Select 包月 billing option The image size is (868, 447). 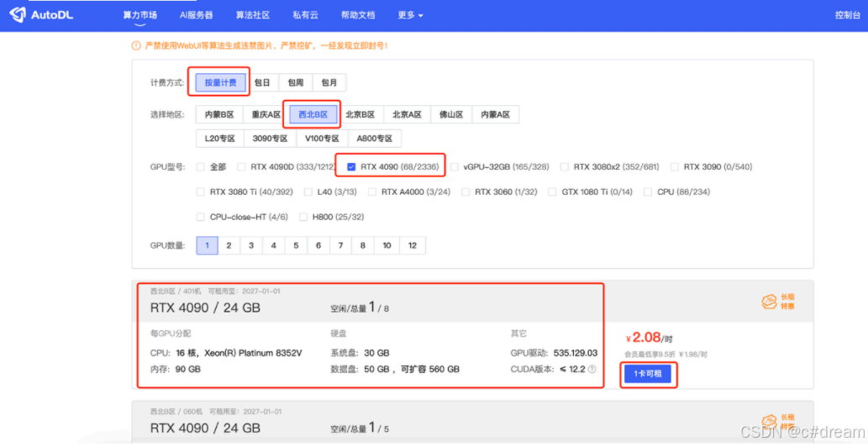tap(329, 82)
